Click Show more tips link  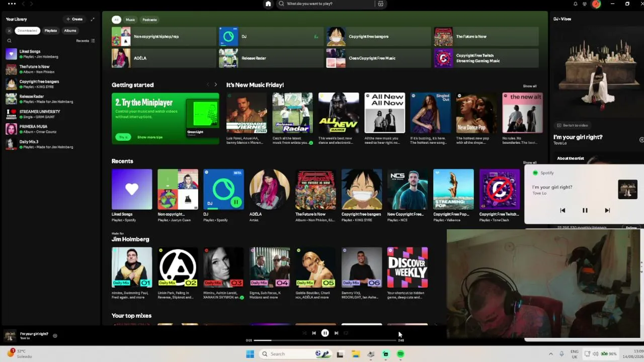(150, 137)
